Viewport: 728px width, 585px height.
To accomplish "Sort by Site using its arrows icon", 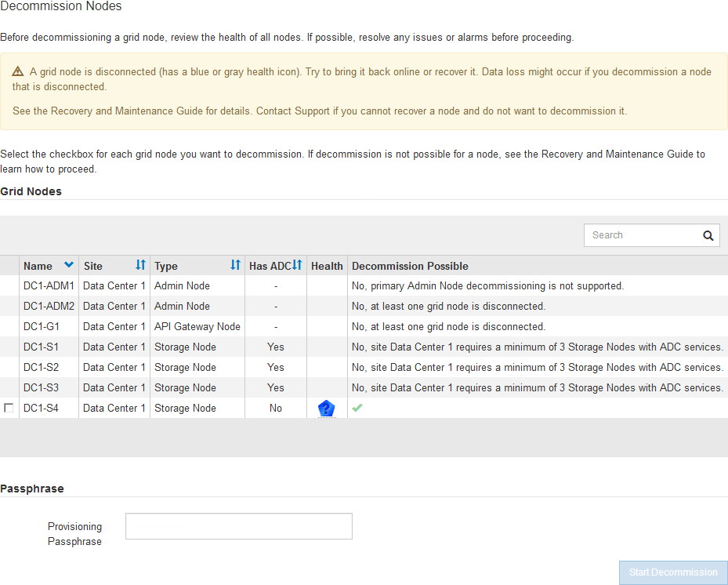I will click(x=140, y=266).
